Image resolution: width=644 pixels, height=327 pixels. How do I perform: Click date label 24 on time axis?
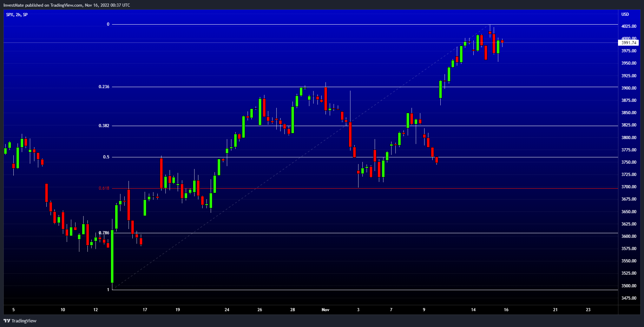pyautogui.click(x=227, y=310)
